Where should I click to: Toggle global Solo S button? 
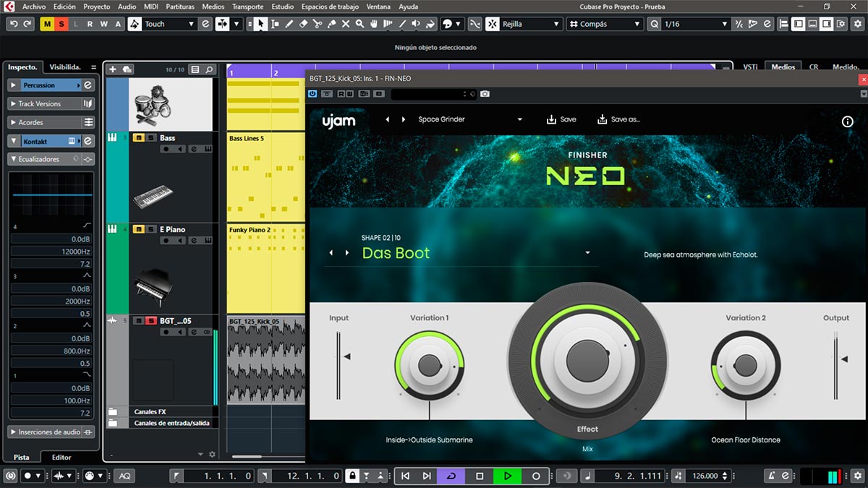(x=61, y=24)
